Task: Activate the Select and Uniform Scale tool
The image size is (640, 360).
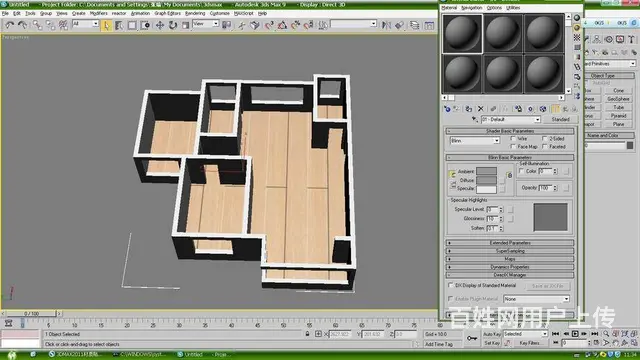Action: pyautogui.click(x=186, y=26)
